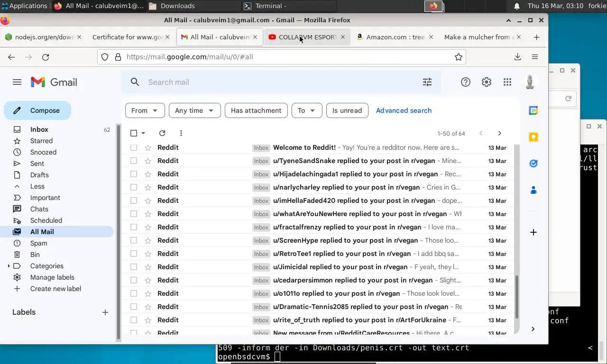Toggle the Has attachment filter chip
This screenshot has width=607, height=364.
pyautogui.click(x=256, y=110)
